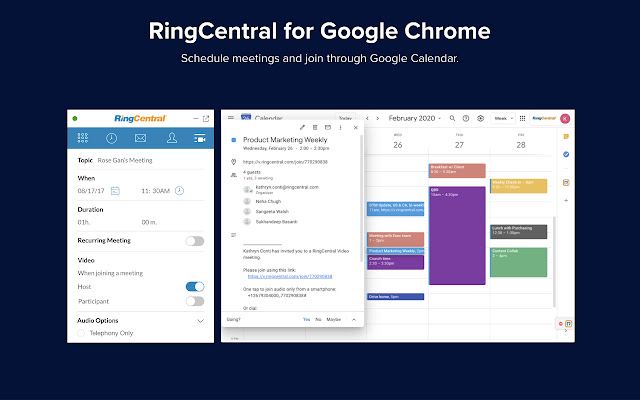Open the Google Keep side panel icon
The width and height of the screenshot is (640, 400).
coord(566,137)
